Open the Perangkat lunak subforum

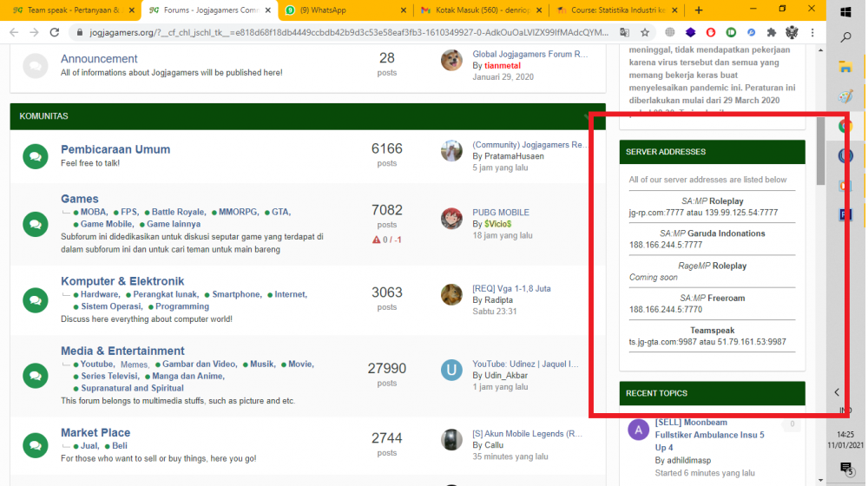coord(165,294)
